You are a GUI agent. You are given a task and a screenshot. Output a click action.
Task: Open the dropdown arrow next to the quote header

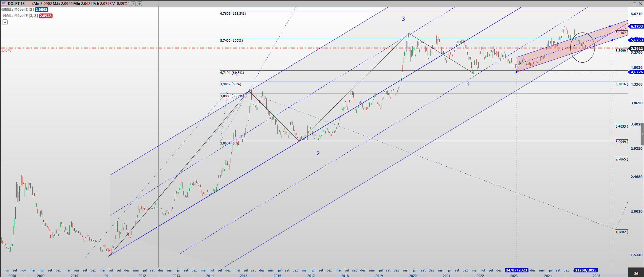coord(133,4)
